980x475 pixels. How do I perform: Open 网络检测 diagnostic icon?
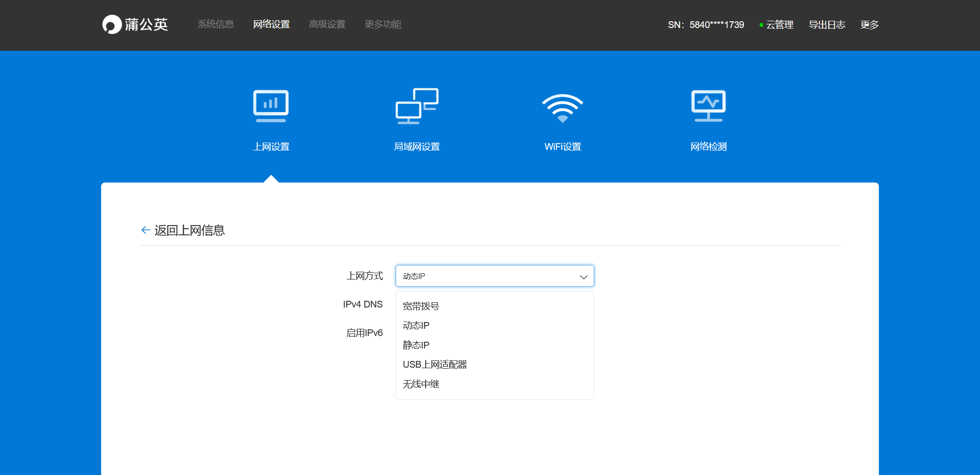click(x=708, y=106)
